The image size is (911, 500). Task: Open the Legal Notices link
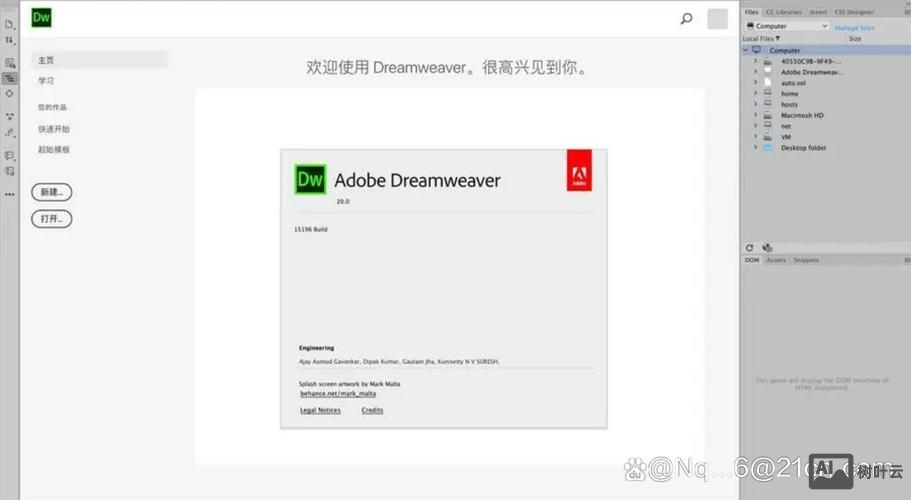(x=320, y=410)
